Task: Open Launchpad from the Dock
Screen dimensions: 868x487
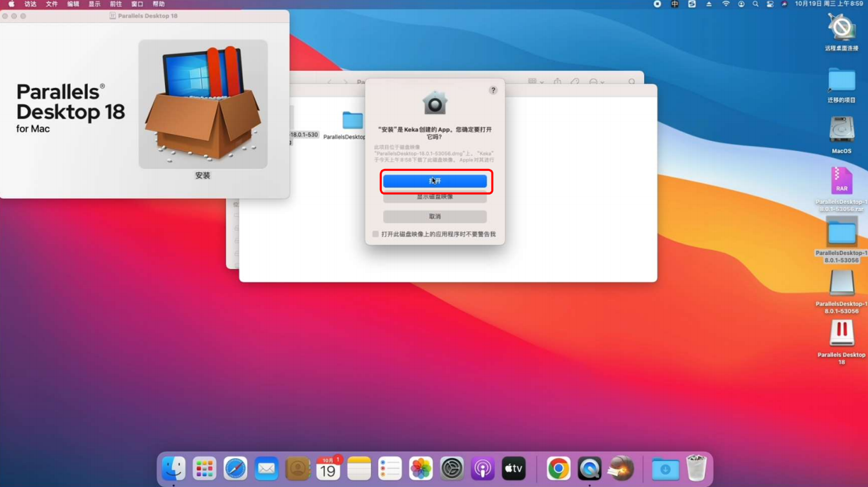Action: [x=205, y=469]
